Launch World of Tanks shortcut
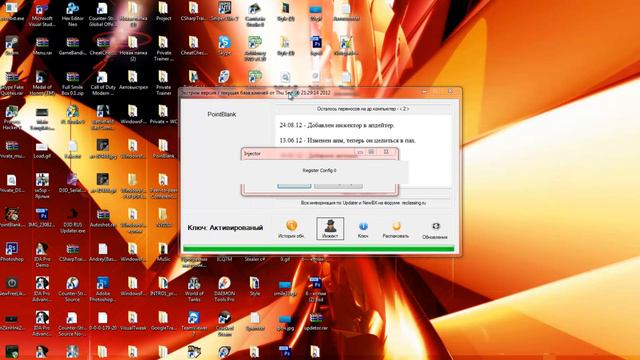Image resolution: width=640 pixels, height=360 pixels. 194,289
